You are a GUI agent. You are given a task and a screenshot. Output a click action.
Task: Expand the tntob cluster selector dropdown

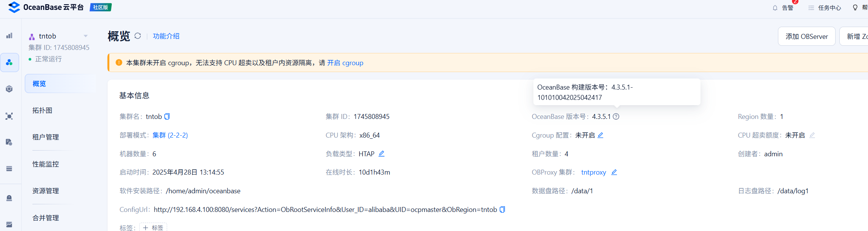85,36
